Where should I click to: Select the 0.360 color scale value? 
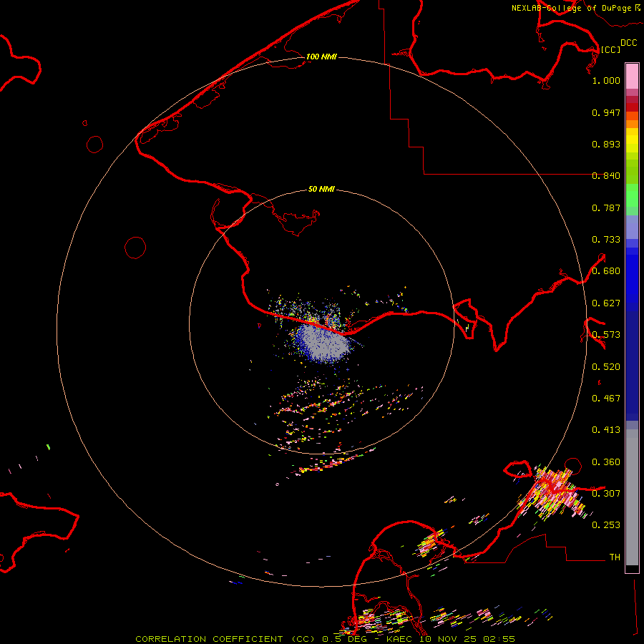[606, 462]
